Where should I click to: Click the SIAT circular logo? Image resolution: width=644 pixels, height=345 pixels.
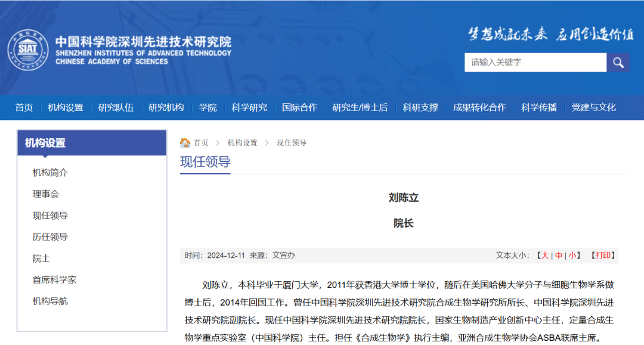[28, 50]
